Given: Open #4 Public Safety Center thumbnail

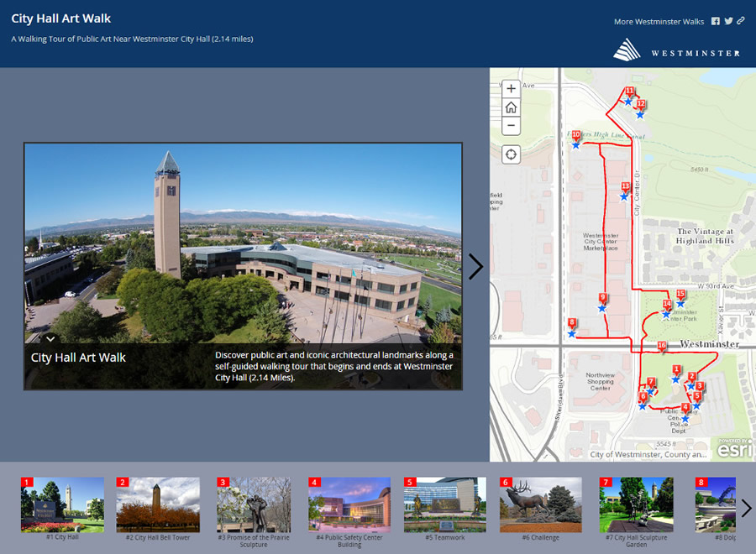Looking at the screenshot, I should pos(349,504).
